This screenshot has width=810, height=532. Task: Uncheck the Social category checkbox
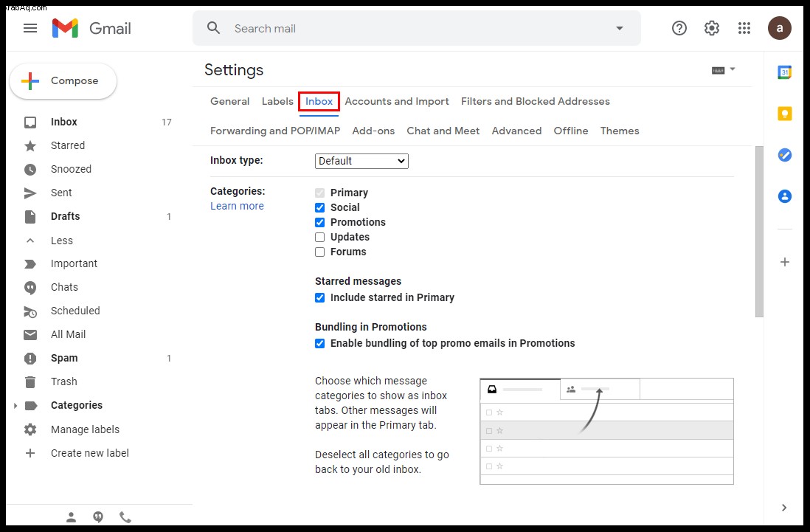(x=319, y=207)
